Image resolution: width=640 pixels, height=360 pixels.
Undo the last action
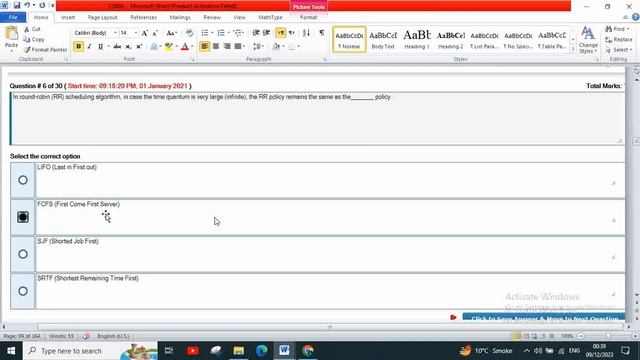point(27,5)
